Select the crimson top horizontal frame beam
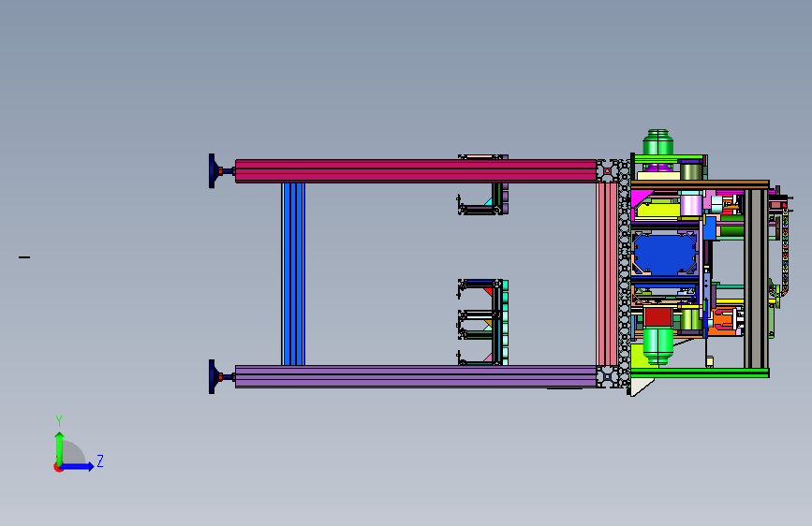This screenshot has height=526, width=812. click(x=416, y=171)
